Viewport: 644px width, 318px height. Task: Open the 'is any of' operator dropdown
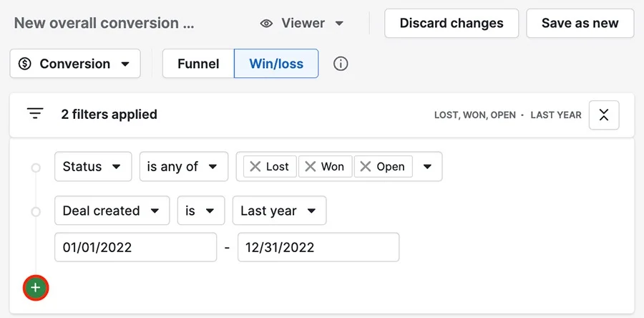coord(184,166)
